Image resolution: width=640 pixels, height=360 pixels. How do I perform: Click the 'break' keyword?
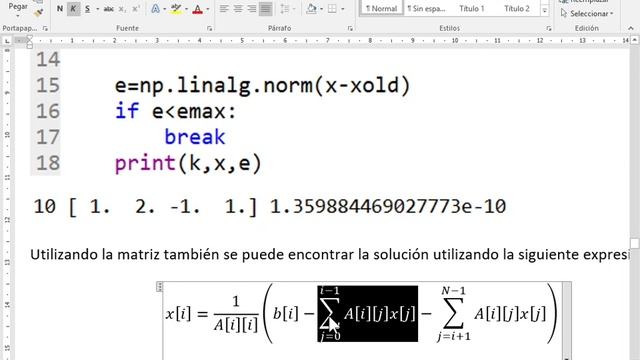(x=195, y=137)
